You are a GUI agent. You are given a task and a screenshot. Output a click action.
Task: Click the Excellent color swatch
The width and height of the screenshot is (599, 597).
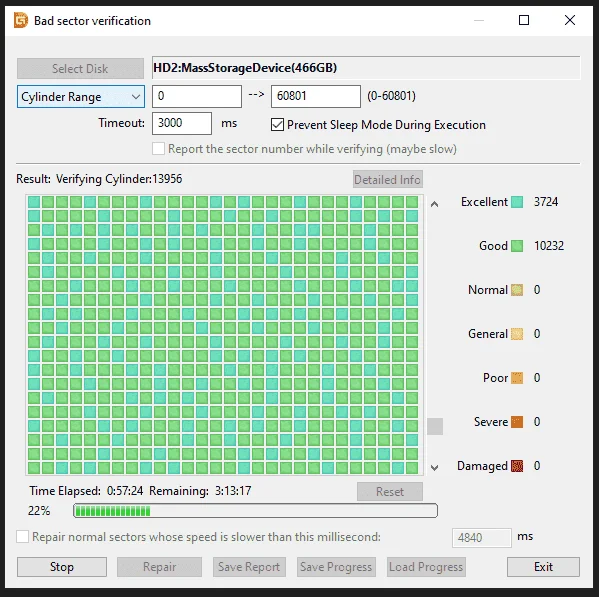517,202
